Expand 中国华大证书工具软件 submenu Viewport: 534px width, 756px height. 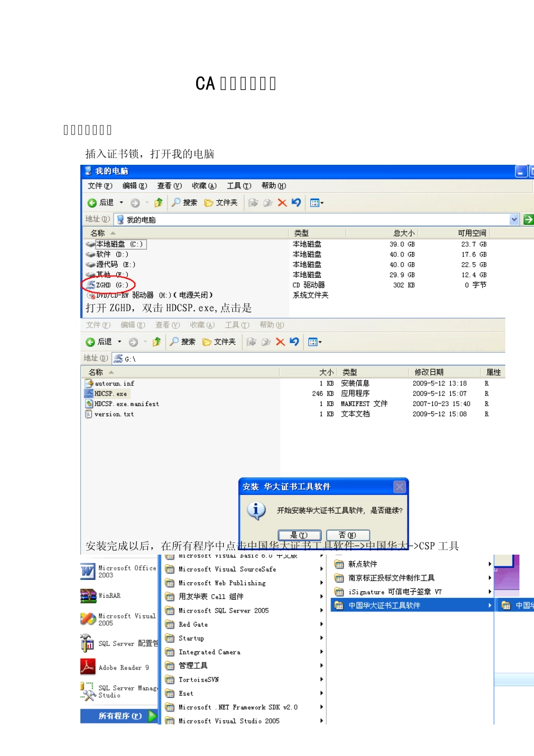[x=490, y=605]
